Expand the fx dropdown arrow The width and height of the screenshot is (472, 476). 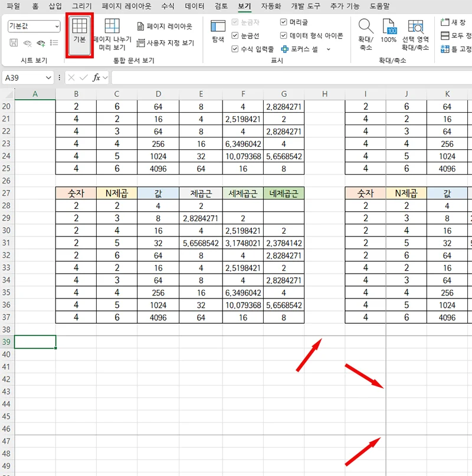[105, 78]
